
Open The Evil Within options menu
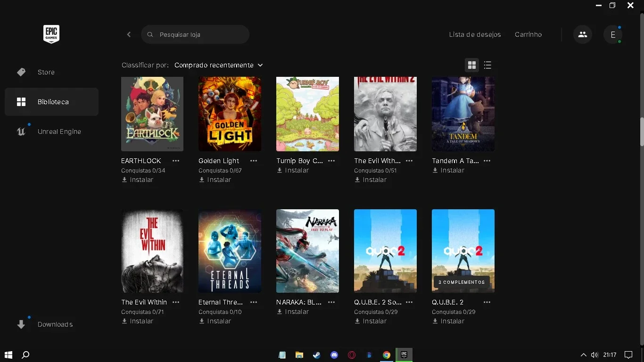coord(176,302)
